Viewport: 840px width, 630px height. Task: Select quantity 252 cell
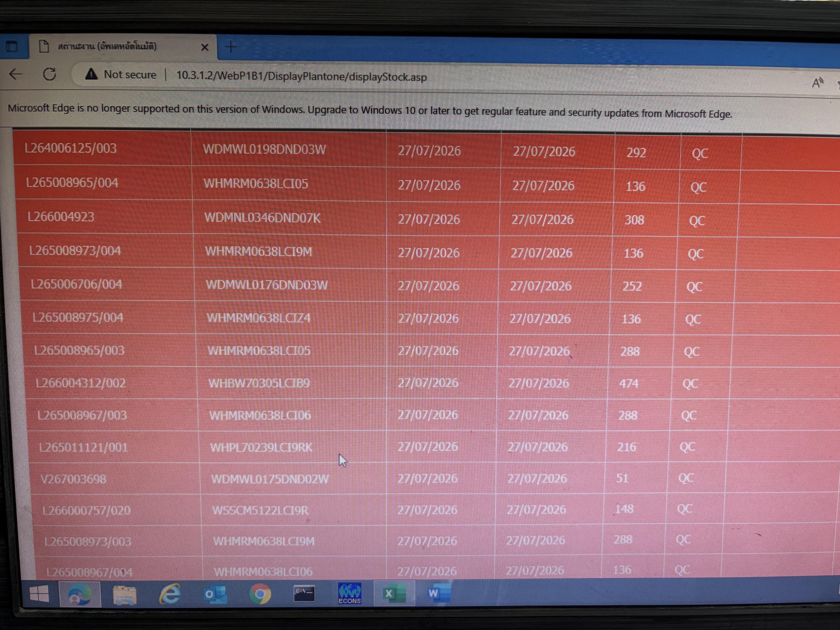[632, 286]
